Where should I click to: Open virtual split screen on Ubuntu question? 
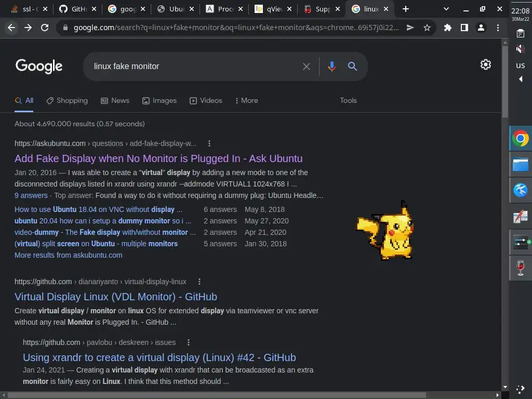tap(96, 244)
